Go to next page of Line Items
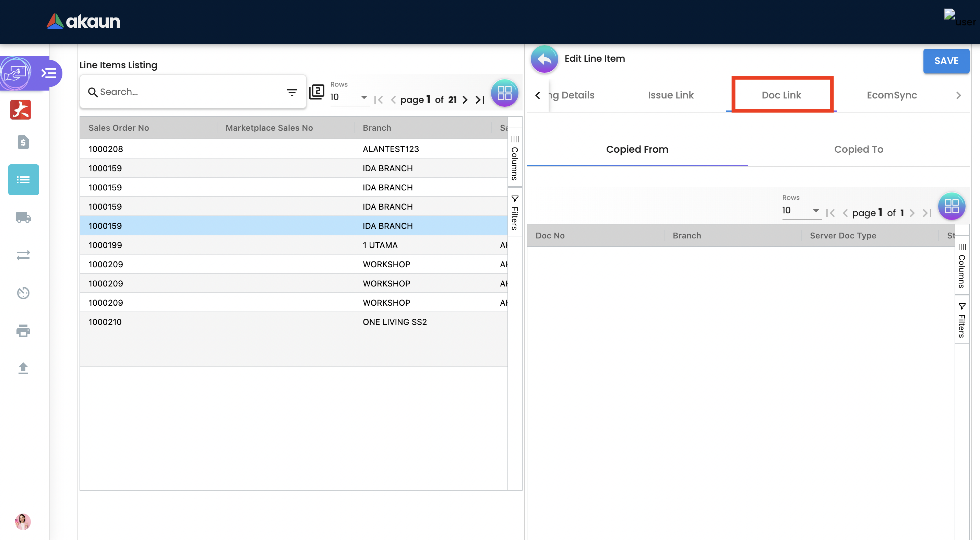This screenshot has width=980, height=540. pos(465,100)
